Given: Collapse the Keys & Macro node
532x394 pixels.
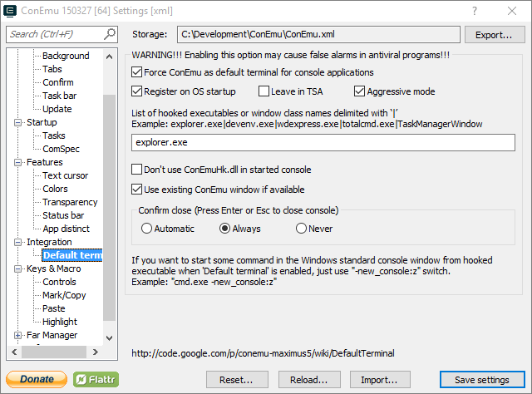Looking at the screenshot, I should (x=19, y=268).
